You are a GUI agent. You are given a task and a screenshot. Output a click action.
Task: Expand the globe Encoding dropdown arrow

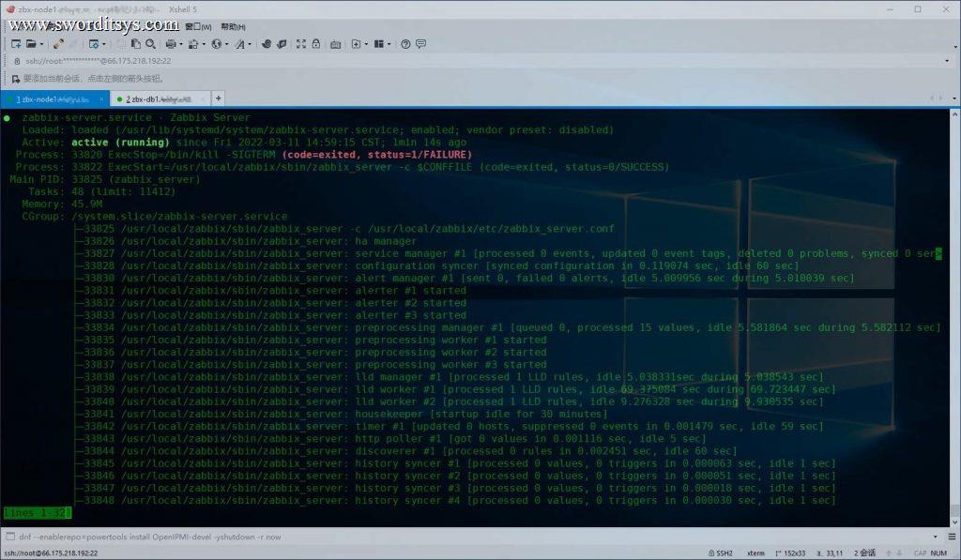[227, 44]
